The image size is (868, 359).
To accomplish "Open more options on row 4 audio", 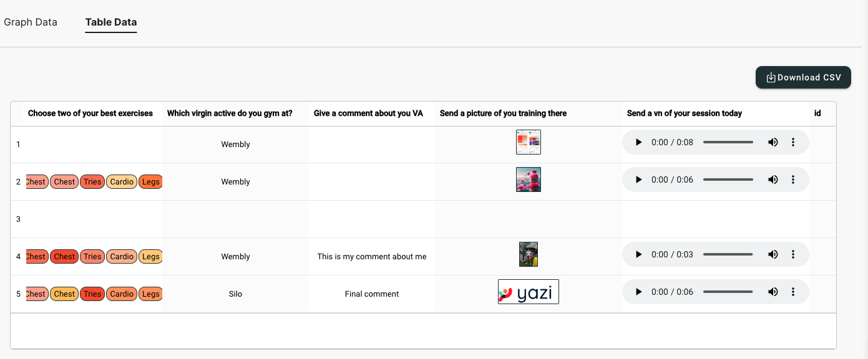I will click(x=793, y=254).
